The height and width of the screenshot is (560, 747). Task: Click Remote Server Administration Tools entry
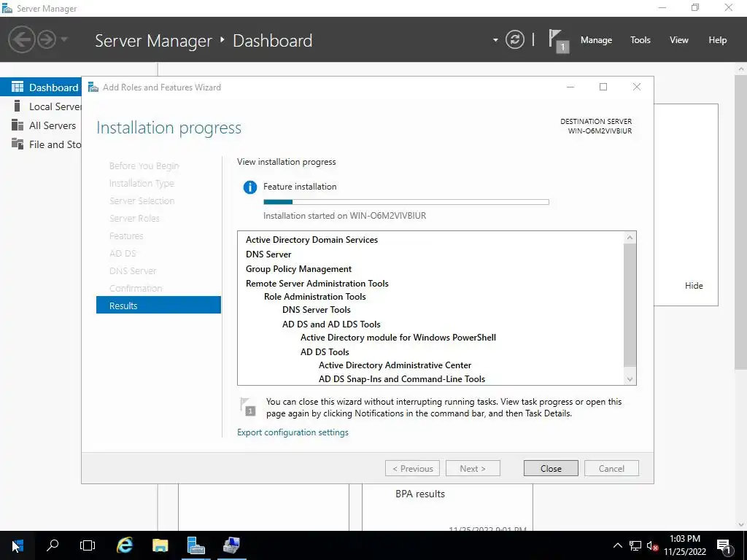coord(317,284)
